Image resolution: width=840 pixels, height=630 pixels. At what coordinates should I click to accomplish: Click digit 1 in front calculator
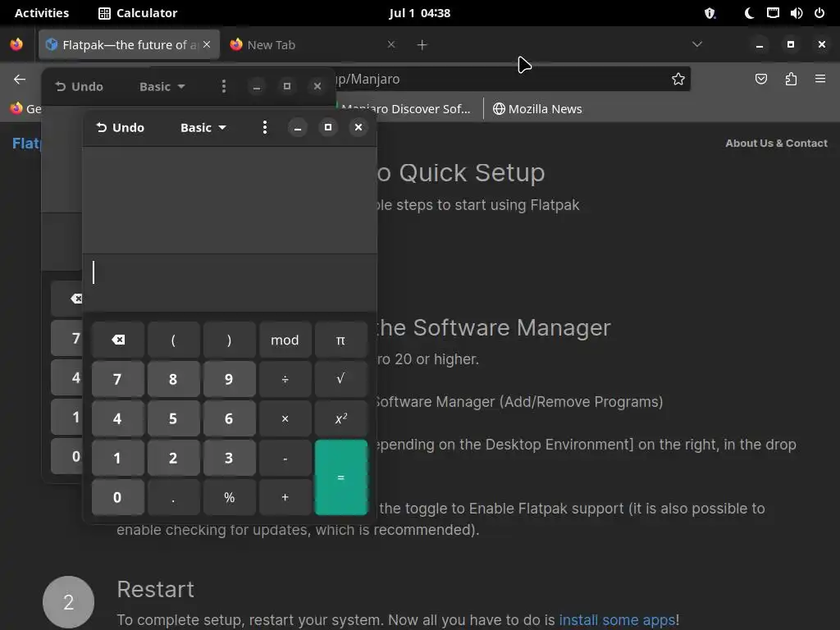click(118, 458)
